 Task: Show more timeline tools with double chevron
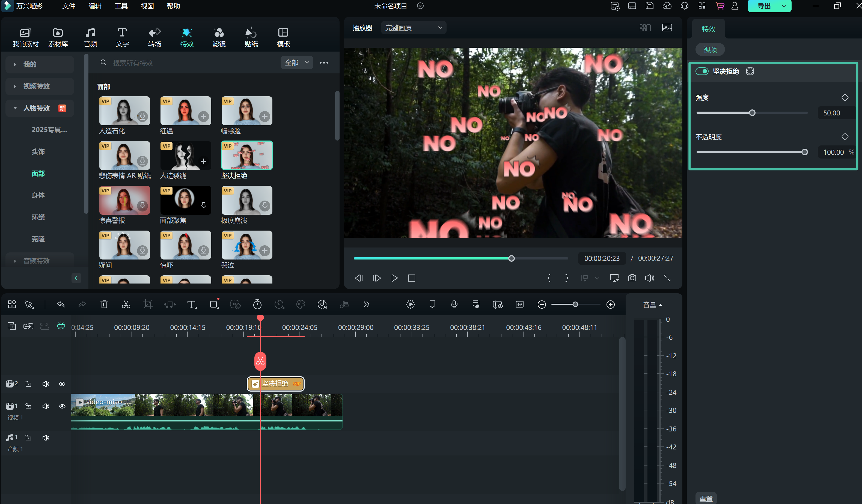point(366,304)
